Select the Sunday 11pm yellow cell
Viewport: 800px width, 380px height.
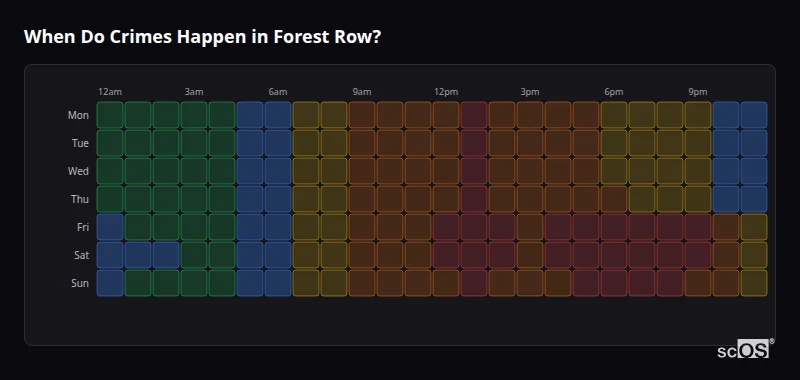(x=754, y=283)
